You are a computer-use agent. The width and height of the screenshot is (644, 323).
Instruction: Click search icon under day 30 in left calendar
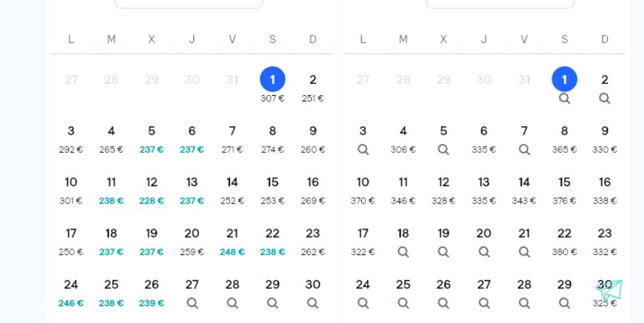(x=312, y=303)
